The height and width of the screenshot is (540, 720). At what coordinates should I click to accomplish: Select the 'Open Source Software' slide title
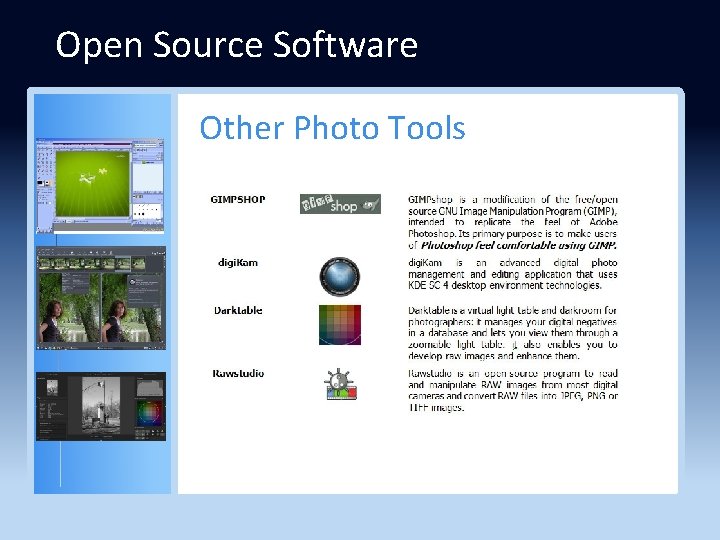[236, 45]
